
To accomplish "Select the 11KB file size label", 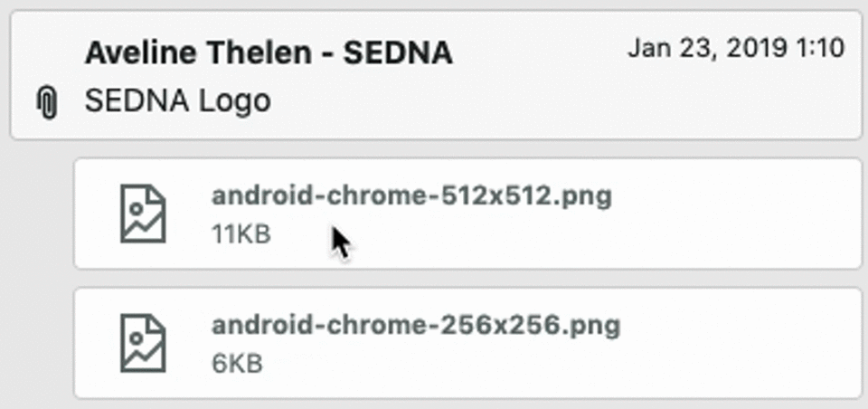I will click(x=241, y=234).
